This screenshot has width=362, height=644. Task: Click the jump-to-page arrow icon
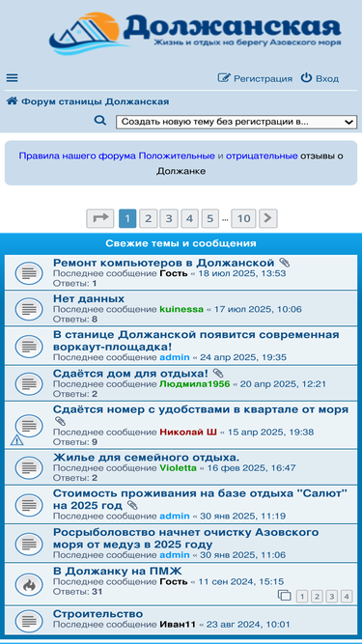[99, 218]
